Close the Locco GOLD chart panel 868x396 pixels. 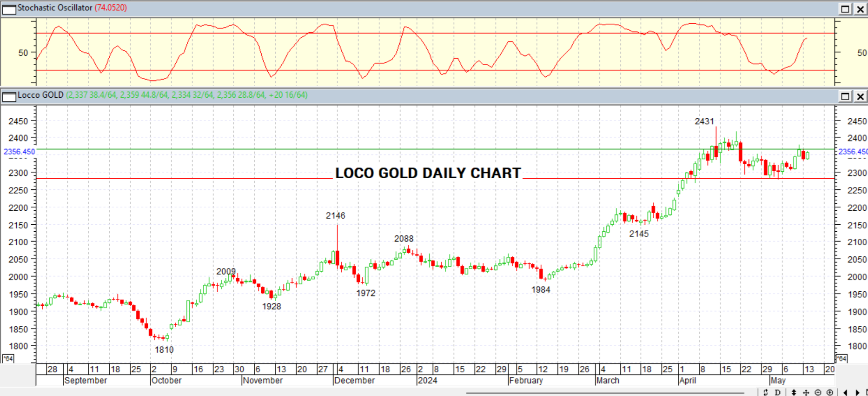click(860, 96)
